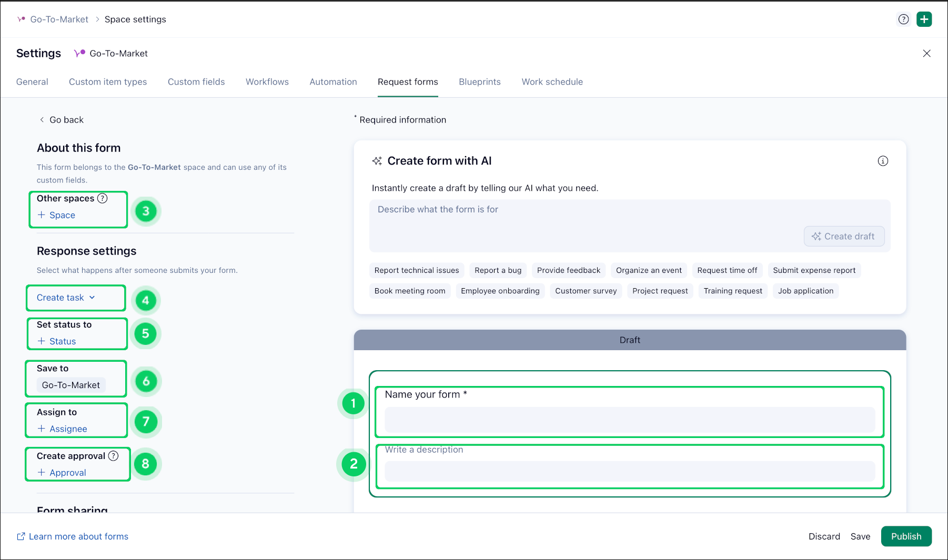Open info icon in Create form with AI
This screenshot has width=948, height=560.
coord(883,161)
